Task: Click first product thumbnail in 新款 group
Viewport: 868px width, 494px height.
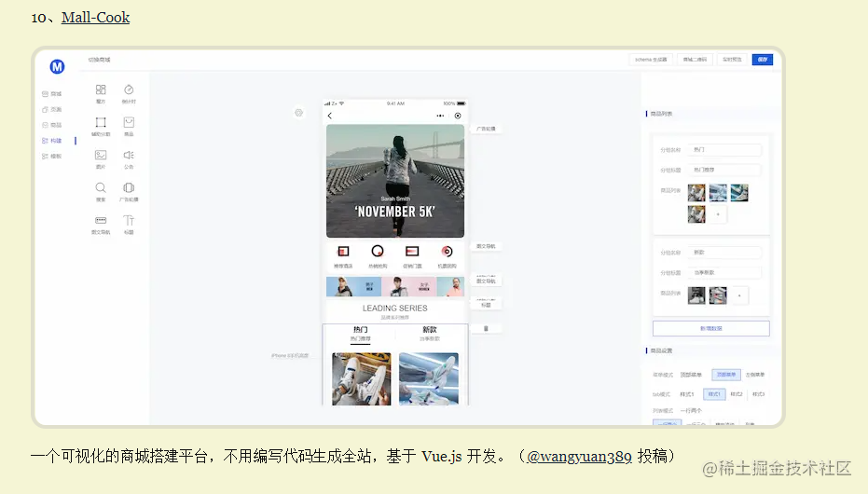Action: [x=696, y=295]
